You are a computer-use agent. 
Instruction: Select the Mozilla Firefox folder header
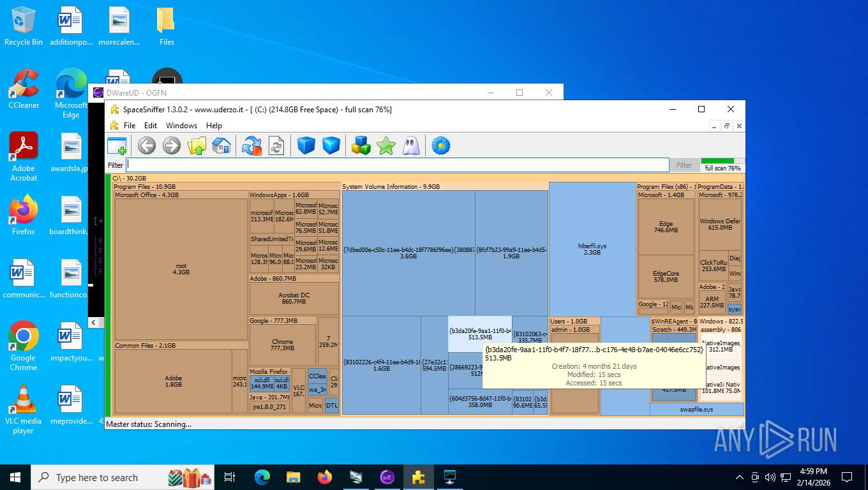pos(269,371)
